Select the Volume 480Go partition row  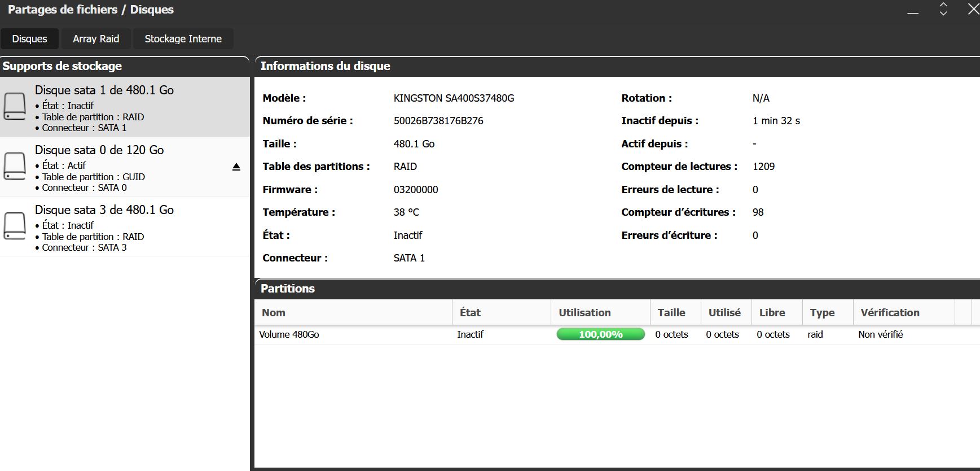[617, 334]
